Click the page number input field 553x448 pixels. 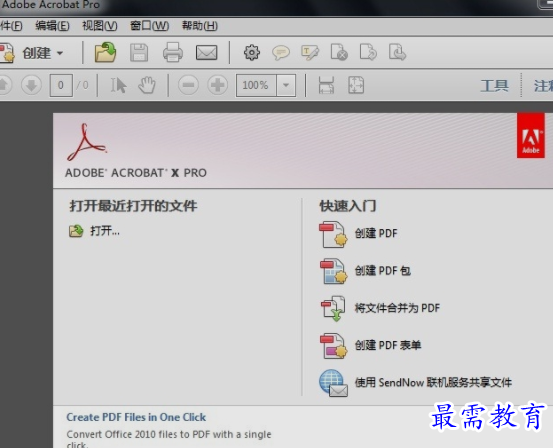click(x=61, y=85)
